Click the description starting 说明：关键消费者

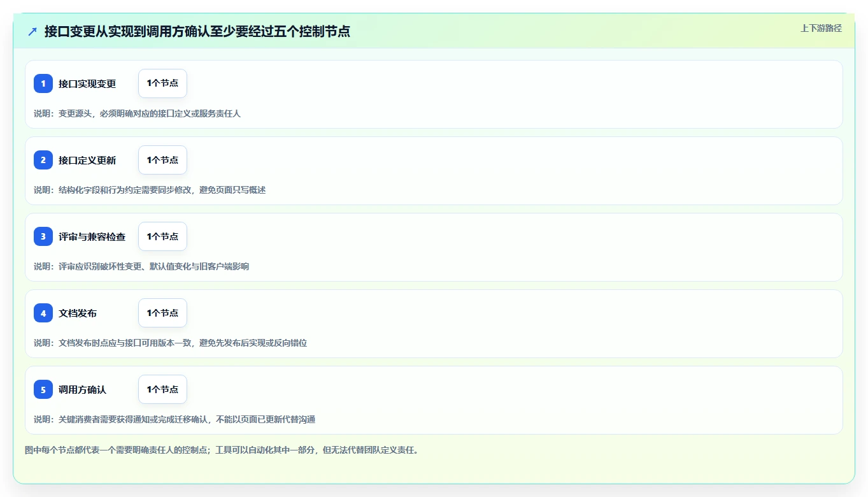pos(174,419)
